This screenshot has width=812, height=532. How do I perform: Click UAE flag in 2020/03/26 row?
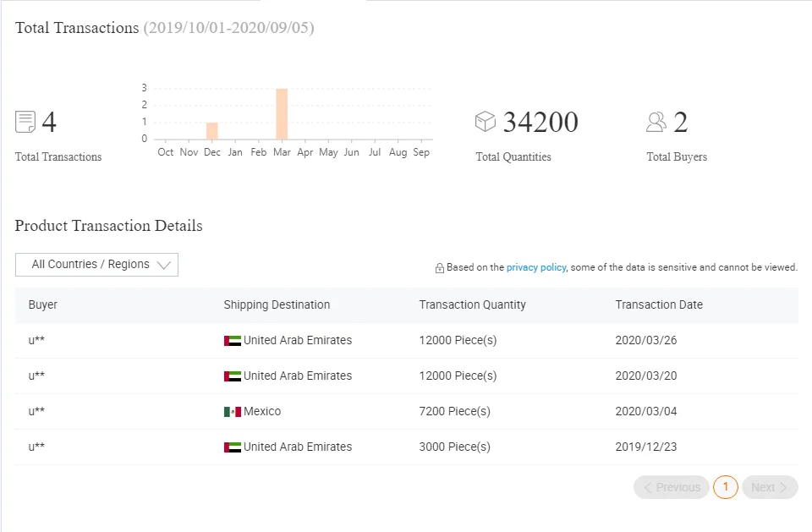tap(232, 341)
